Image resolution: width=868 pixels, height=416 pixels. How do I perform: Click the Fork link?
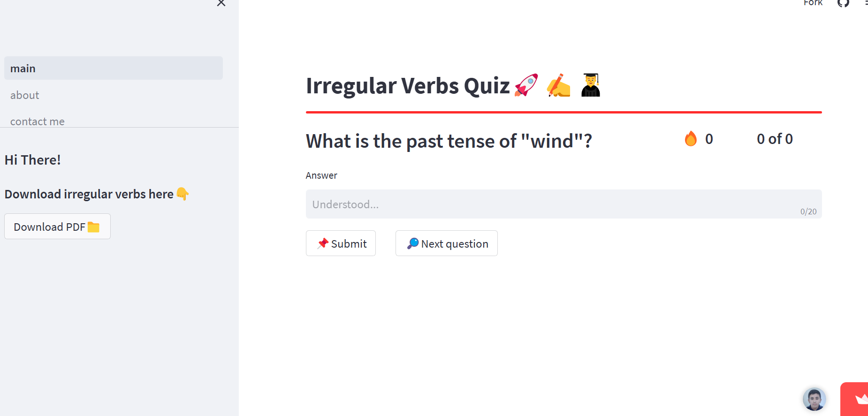[x=813, y=3]
